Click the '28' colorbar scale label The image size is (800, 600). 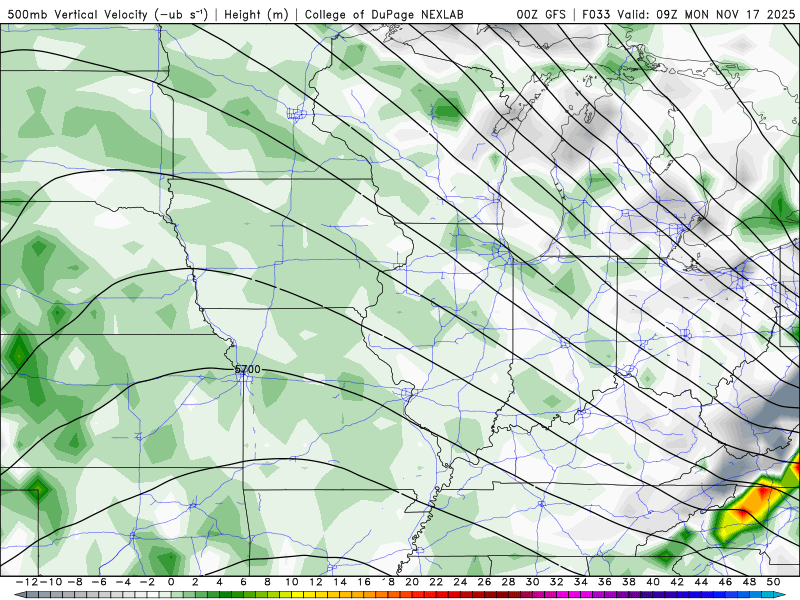(x=508, y=582)
